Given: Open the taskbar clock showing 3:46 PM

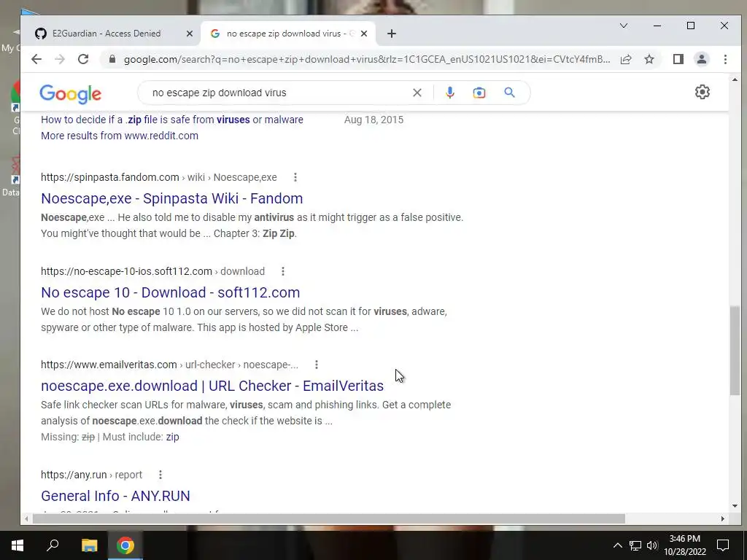Looking at the screenshot, I should [x=684, y=545].
